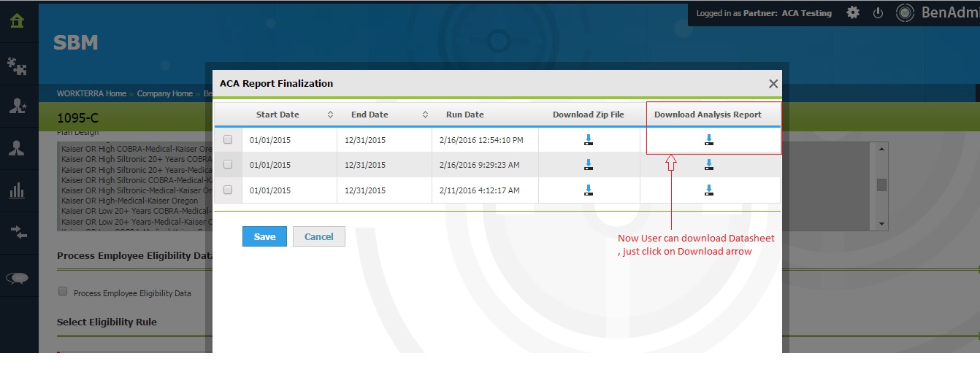Open WORKTERRA Home breadcrumb link
The width and height of the screenshot is (980, 383).
tap(91, 93)
